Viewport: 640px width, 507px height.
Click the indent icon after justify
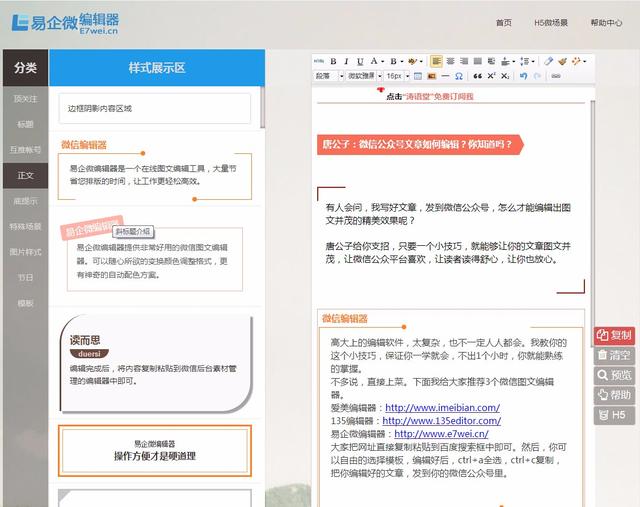coord(491,61)
